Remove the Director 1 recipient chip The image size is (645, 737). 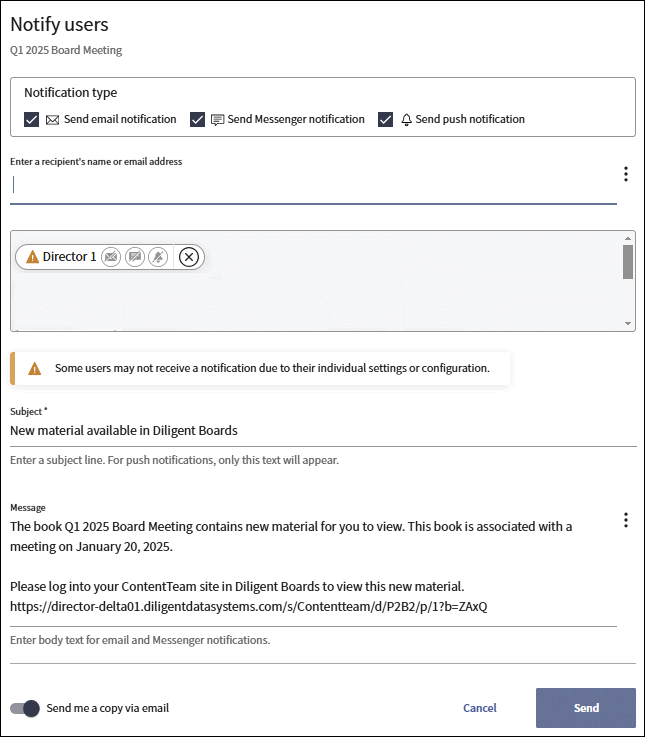click(x=189, y=257)
